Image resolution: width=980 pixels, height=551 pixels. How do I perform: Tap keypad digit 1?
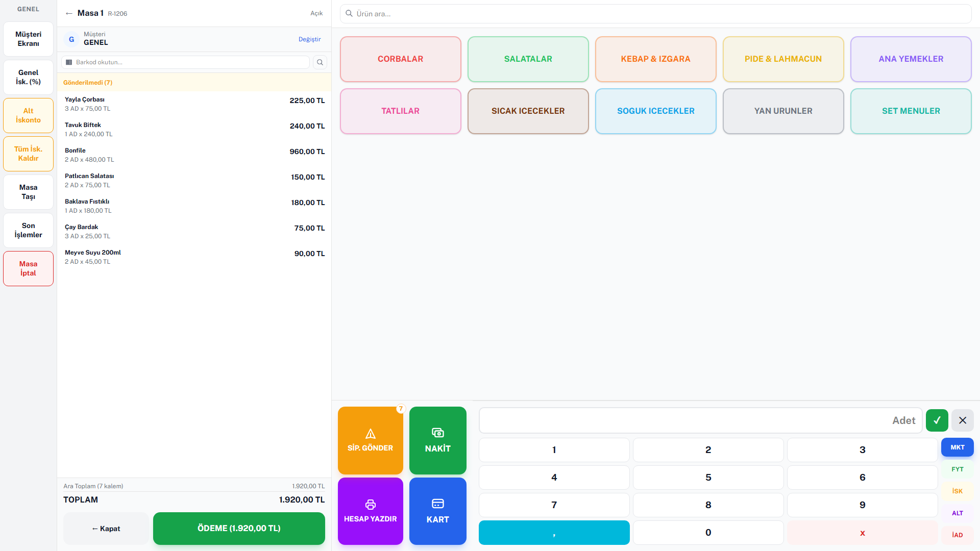coord(554,450)
